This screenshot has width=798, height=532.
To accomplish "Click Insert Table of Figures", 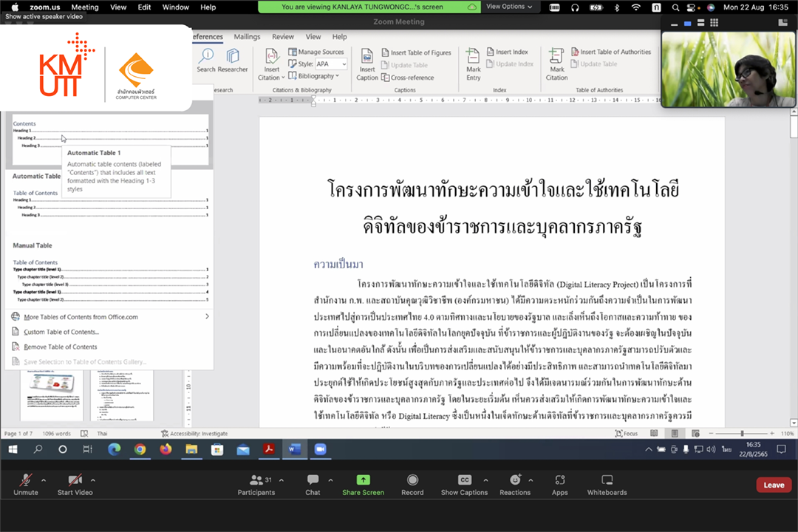I will (x=416, y=52).
